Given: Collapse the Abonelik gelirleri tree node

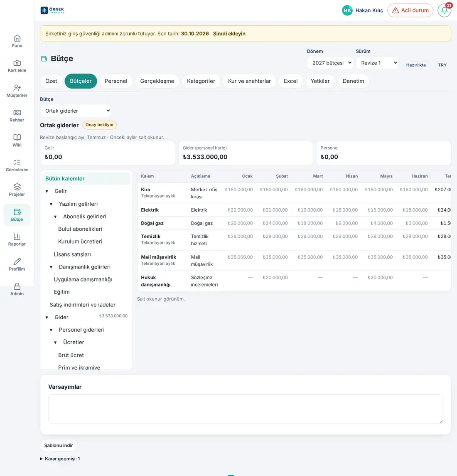Looking at the screenshot, I should point(55,217).
